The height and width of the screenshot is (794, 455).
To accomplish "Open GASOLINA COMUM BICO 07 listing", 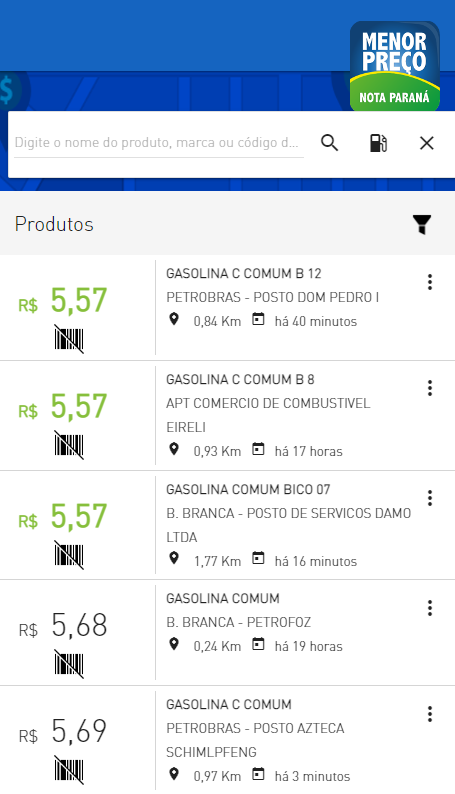I will (x=248, y=490).
